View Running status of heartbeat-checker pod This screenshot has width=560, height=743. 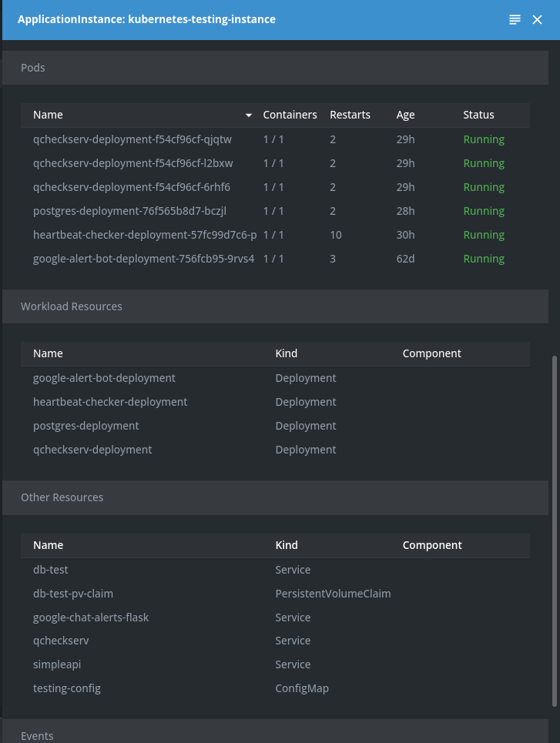[x=484, y=234]
